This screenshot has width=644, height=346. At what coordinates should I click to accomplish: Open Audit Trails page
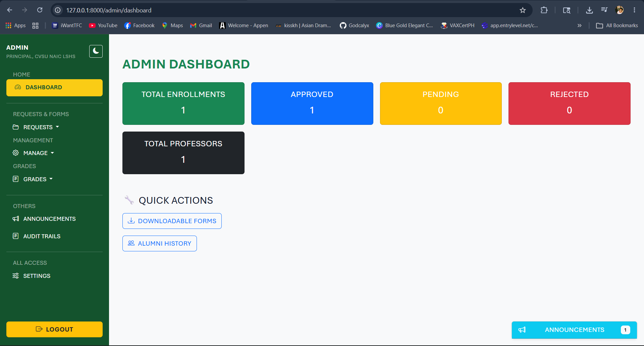(37, 236)
